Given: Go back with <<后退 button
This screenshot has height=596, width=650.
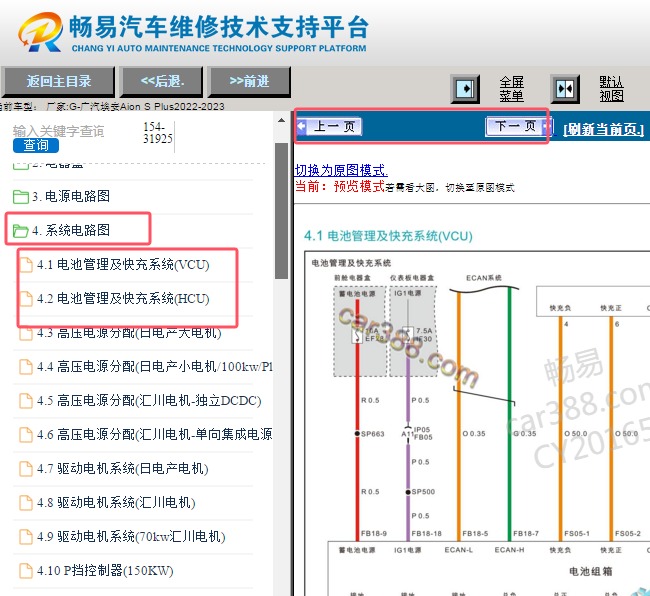Looking at the screenshot, I should pos(162,82).
